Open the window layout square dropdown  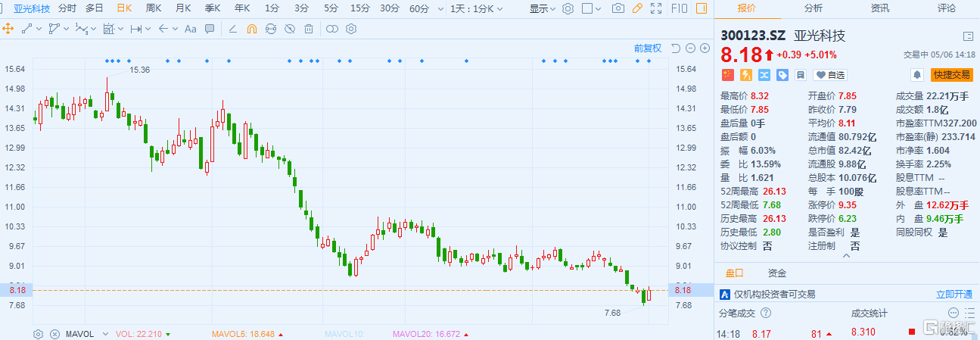593,8
